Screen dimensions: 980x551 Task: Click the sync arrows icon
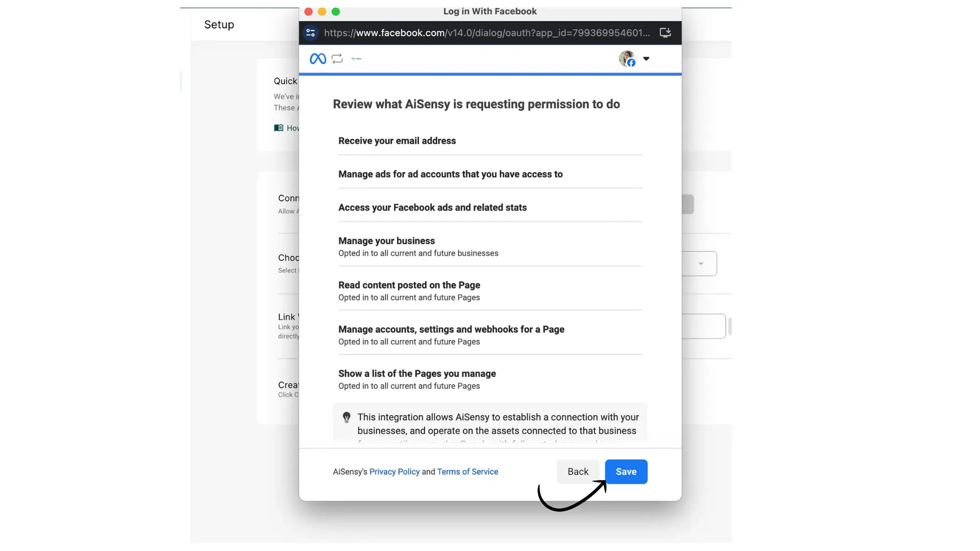tap(337, 59)
